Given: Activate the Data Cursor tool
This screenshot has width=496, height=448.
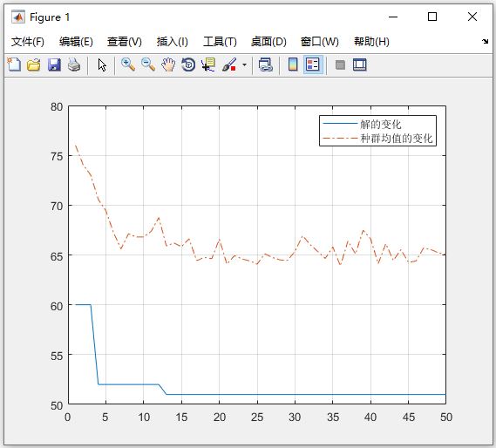Looking at the screenshot, I should point(208,64).
